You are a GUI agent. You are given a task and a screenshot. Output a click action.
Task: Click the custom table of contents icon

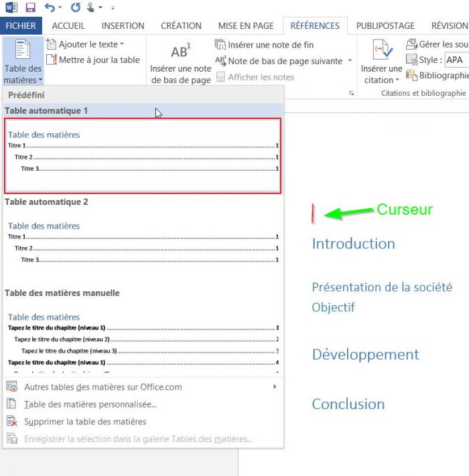pyautogui.click(x=11, y=404)
